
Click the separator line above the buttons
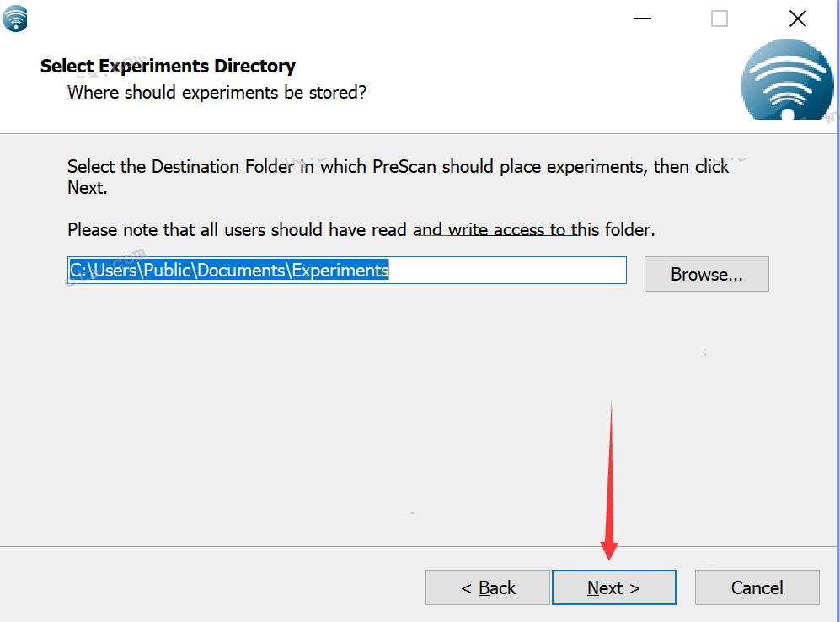pos(337,546)
